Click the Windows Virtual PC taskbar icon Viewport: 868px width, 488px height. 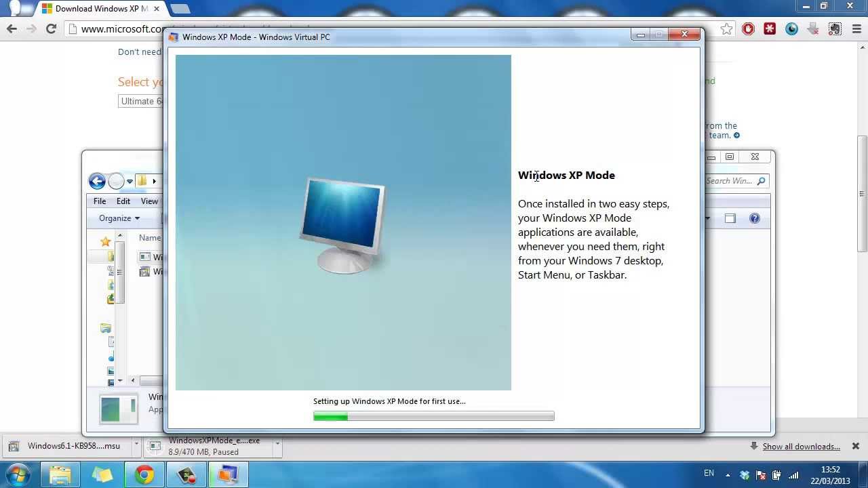click(227, 474)
